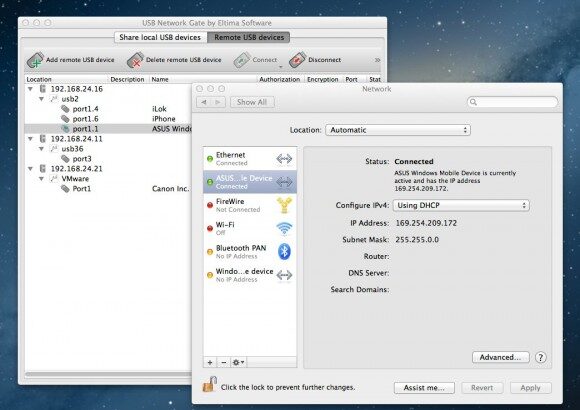The image size is (580, 410).
Task: Go forward with the right arrow in Network window
Action: tap(218, 102)
